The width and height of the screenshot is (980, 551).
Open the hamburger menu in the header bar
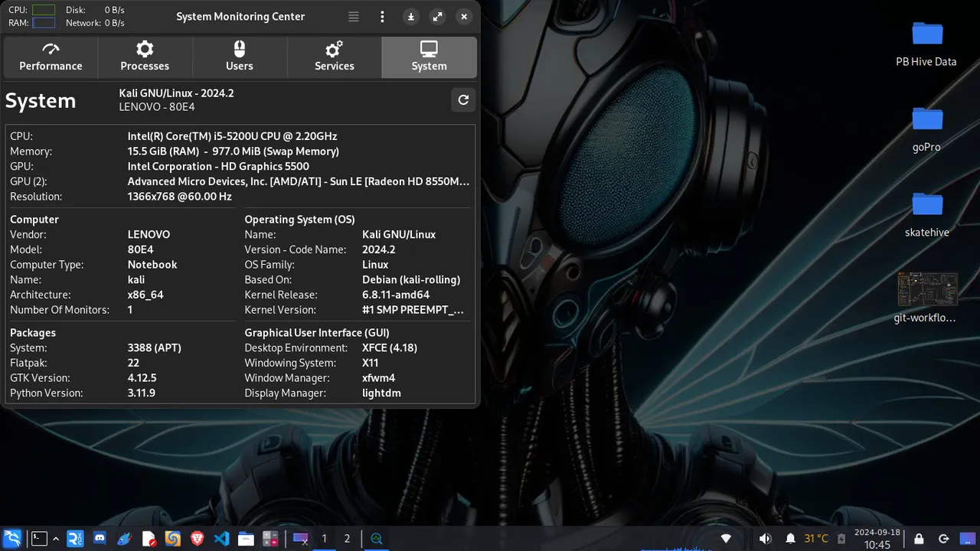(353, 17)
